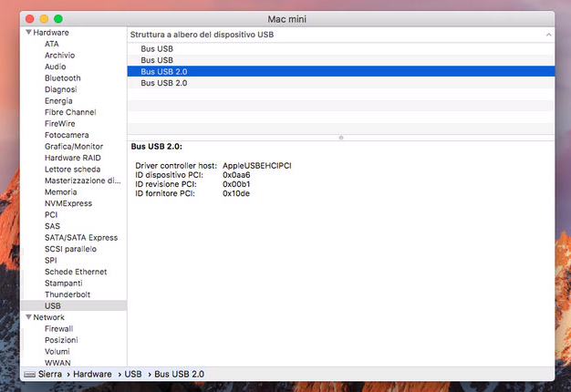The height and width of the screenshot is (392, 571).
Task: Show FireWire details
Action: tap(60, 124)
